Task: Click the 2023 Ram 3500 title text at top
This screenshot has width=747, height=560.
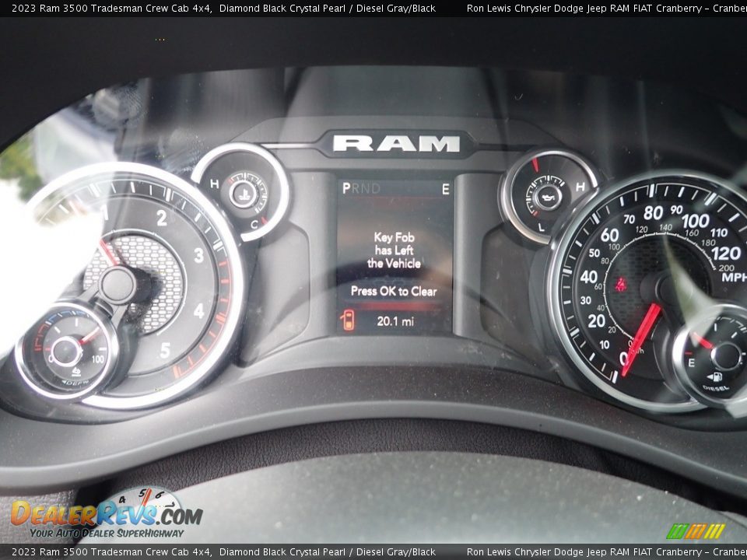Action: pos(111,8)
